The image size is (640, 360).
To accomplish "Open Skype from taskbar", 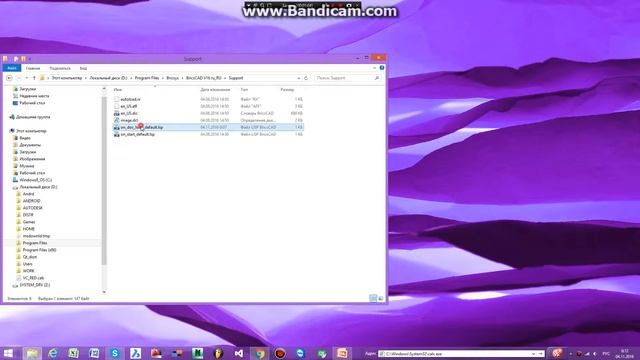I will (x=115, y=353).
